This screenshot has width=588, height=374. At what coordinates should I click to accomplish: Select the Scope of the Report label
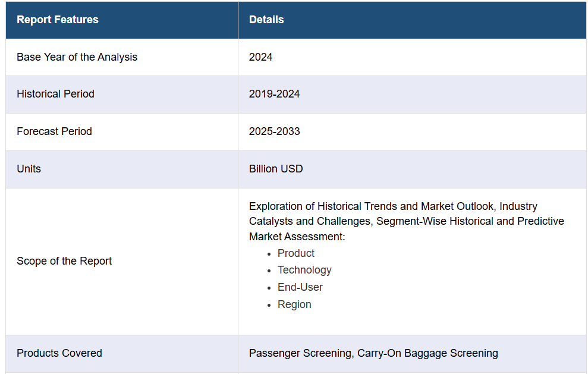coord(64,261)
